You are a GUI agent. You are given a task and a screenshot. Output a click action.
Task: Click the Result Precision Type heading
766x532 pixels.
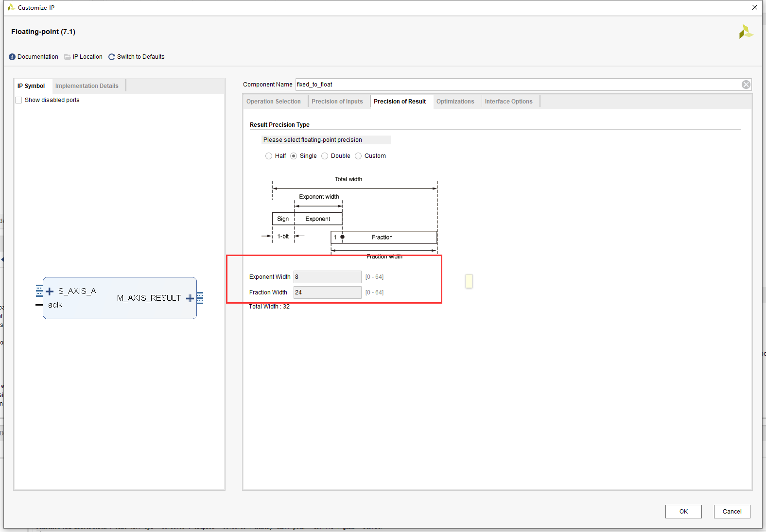click(279, 125)
